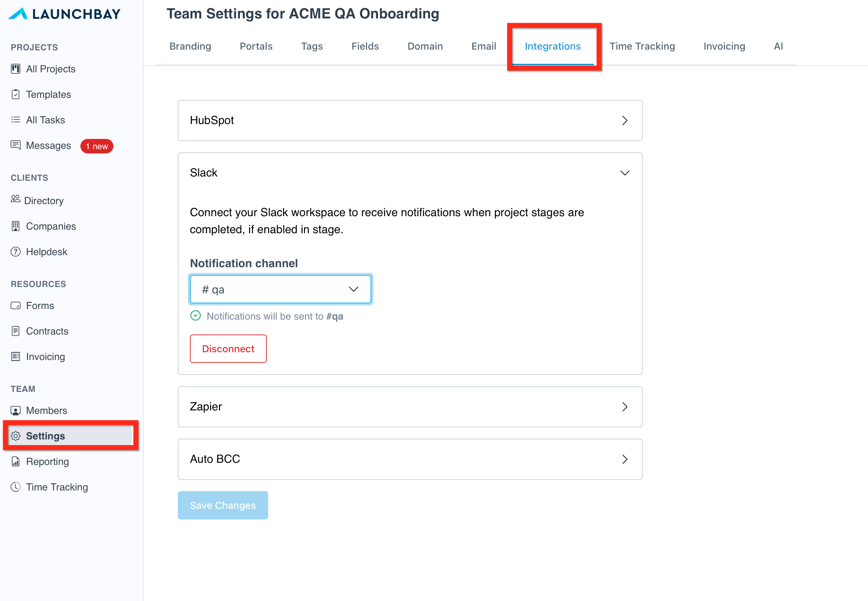
Task: Click the Time Tracking clock icon in sidebar
Action: point(16,487)
